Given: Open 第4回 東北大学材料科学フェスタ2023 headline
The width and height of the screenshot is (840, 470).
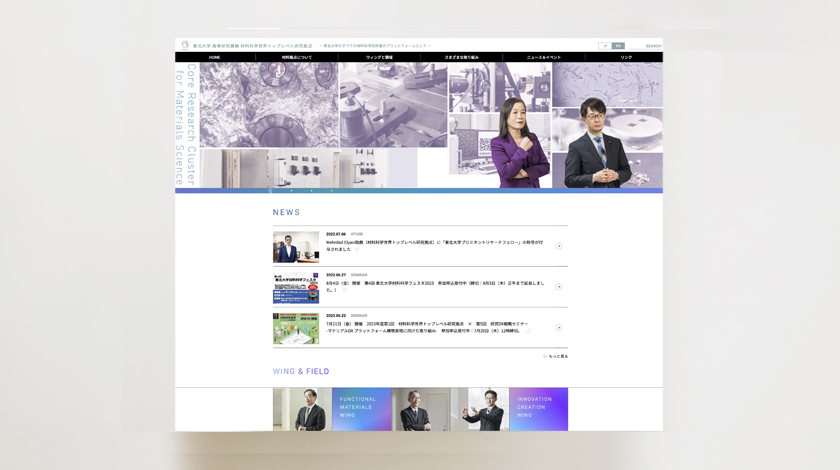Looking at the screenshot, I should (434, 286).
